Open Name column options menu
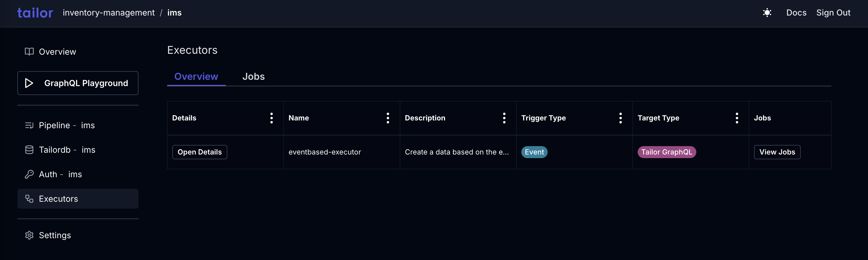This screenshot has height=260, width=868. (388, 118)
